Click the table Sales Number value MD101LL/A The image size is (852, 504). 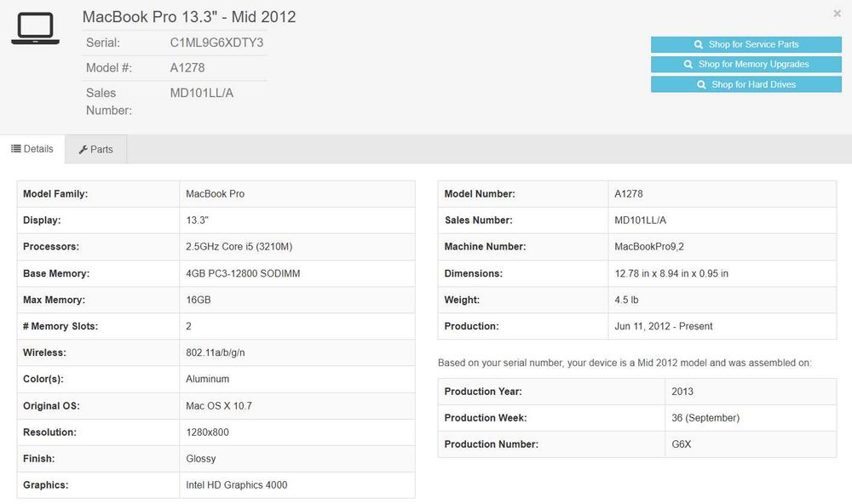[640, 220]
